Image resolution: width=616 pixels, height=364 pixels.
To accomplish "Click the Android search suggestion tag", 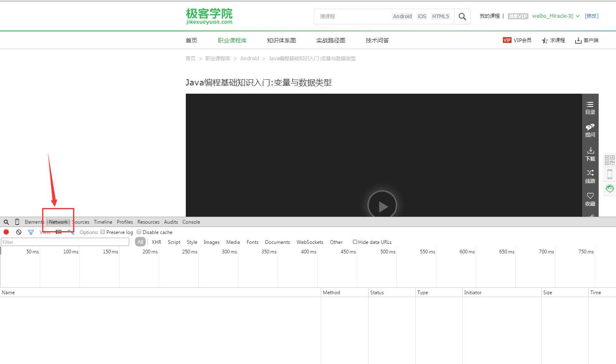I will [402, 17].
